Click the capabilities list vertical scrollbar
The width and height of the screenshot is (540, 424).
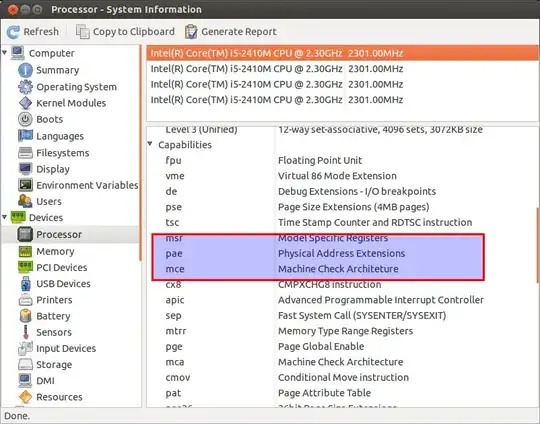pos(538,245)
